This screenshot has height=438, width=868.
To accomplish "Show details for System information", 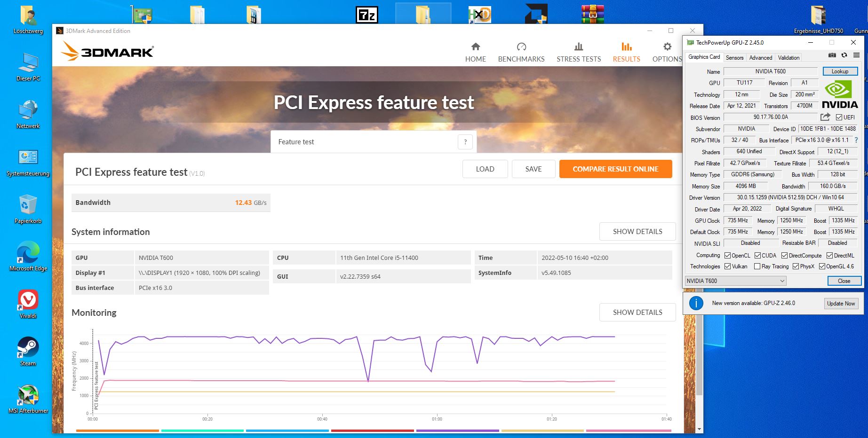I will pos(637,232).
